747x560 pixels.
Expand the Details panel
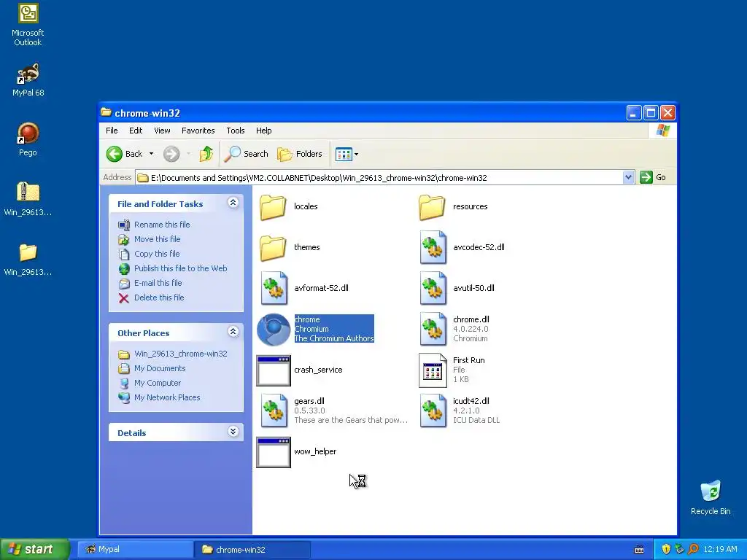[233, 432]
